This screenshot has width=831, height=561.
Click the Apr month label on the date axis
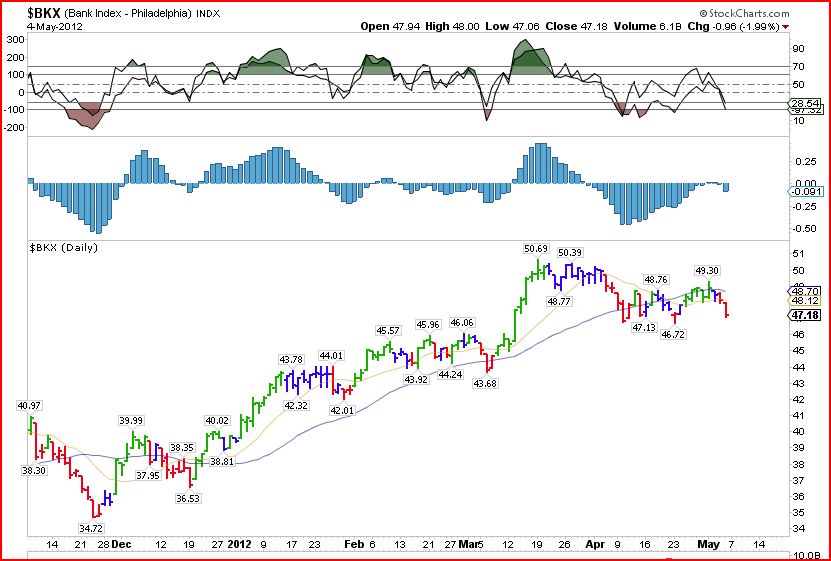pyautogui.click(x=596, y=545)
